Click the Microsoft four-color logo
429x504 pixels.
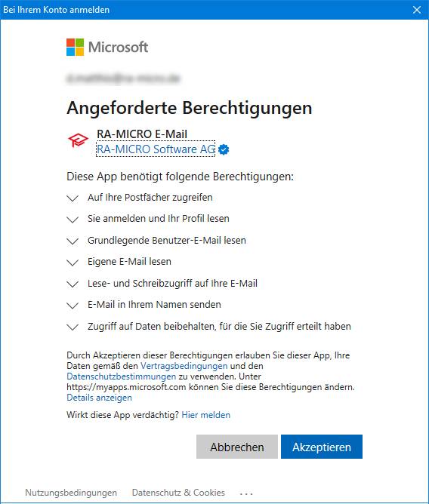coord(76,48)
